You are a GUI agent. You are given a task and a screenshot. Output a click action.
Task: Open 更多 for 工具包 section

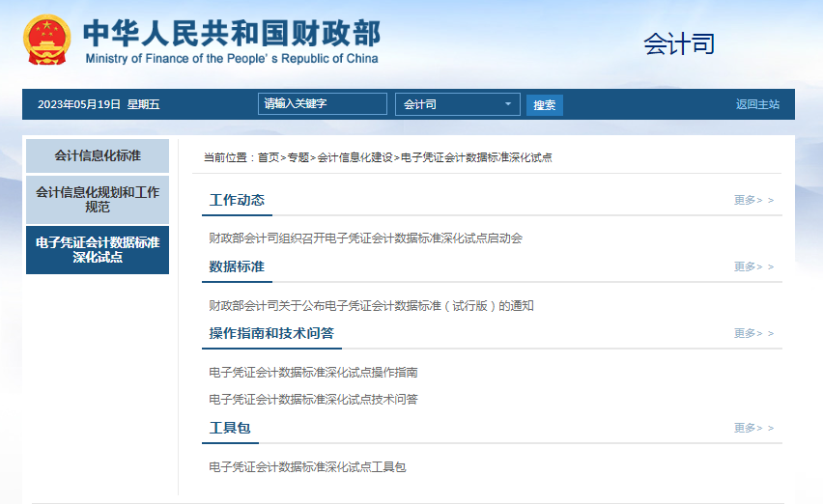pyautogui.click(x=752, y=428)
